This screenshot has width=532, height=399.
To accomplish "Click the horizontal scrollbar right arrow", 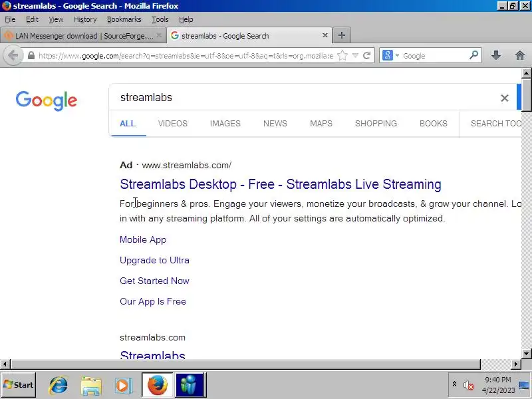I will click(516, 364).
